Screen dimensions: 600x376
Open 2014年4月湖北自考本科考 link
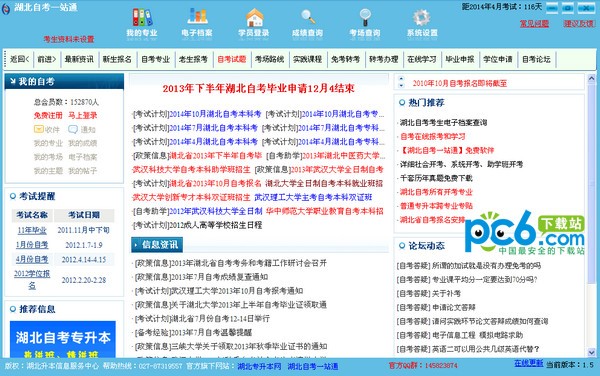(x=214, y=142)
